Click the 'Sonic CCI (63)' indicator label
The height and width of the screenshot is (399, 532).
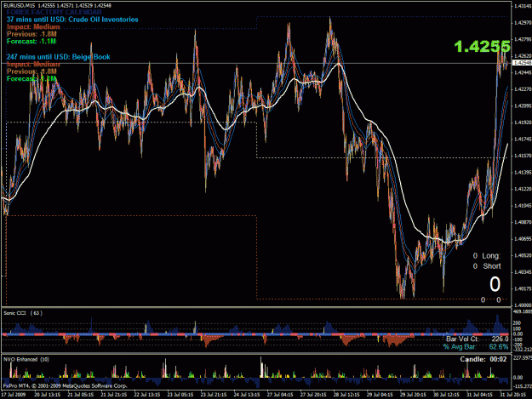(x=23, y=313)
